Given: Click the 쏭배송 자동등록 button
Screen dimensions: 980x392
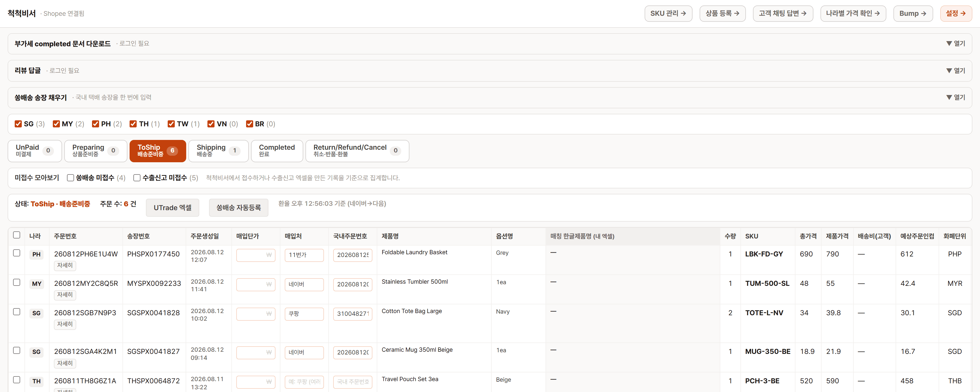Looking at the screenshot, I should click(238, 207).
